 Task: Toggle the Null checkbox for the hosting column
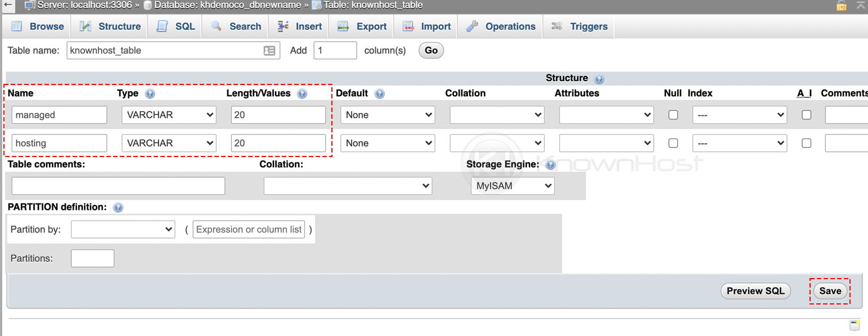pyautogui.click(x=673, y=143)
